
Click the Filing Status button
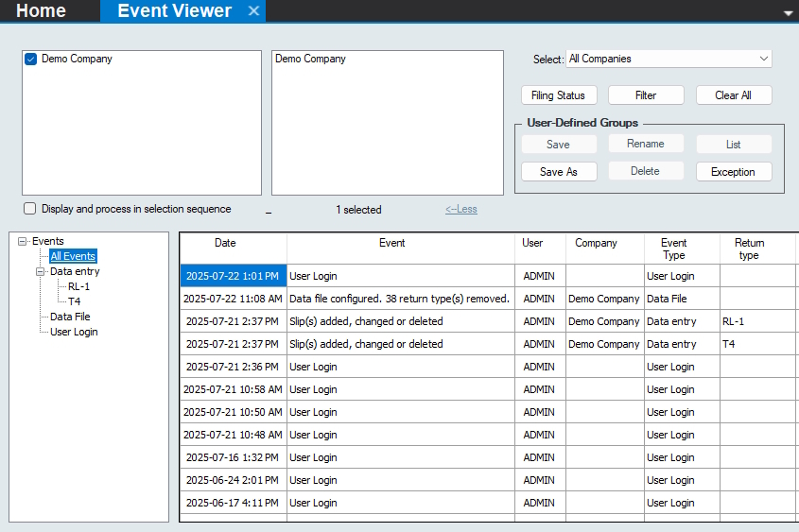click(x=558, y=95)
